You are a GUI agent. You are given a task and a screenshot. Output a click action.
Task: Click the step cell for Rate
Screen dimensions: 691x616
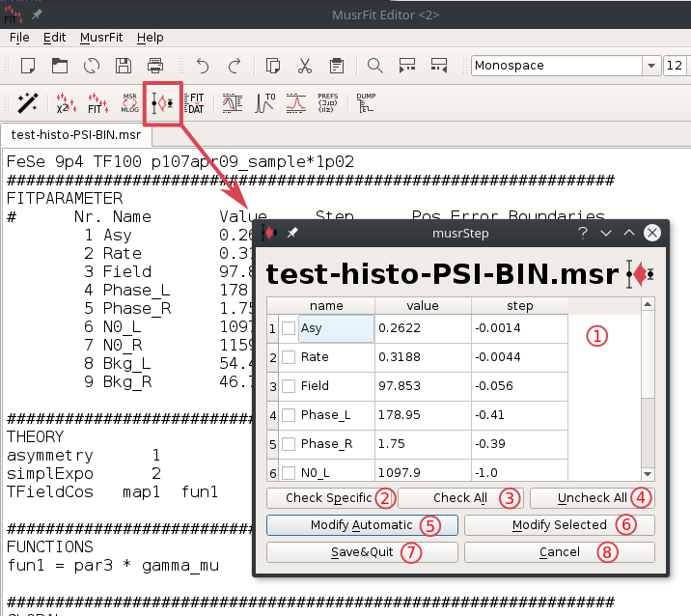[519, 357]
